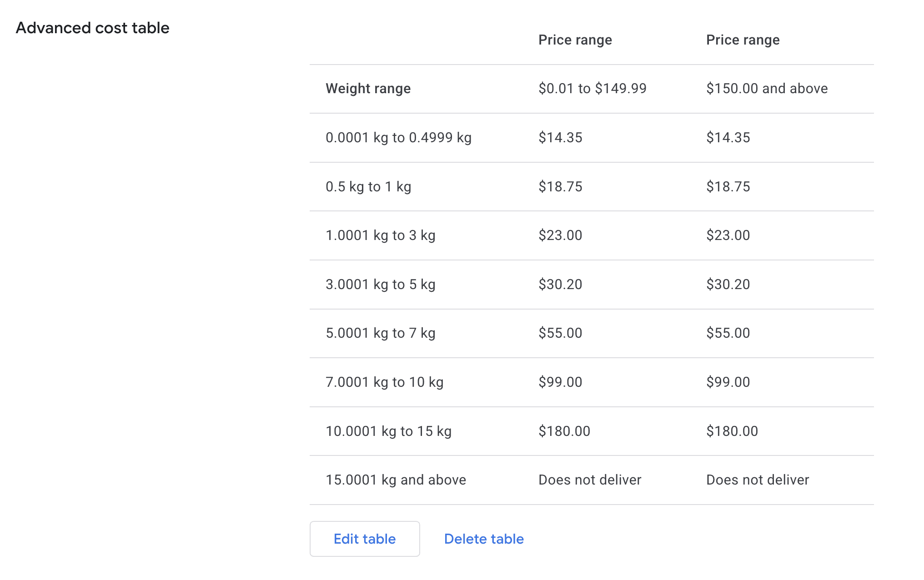
Task: Click the Edit table button
Action: (x=364, y=539)
